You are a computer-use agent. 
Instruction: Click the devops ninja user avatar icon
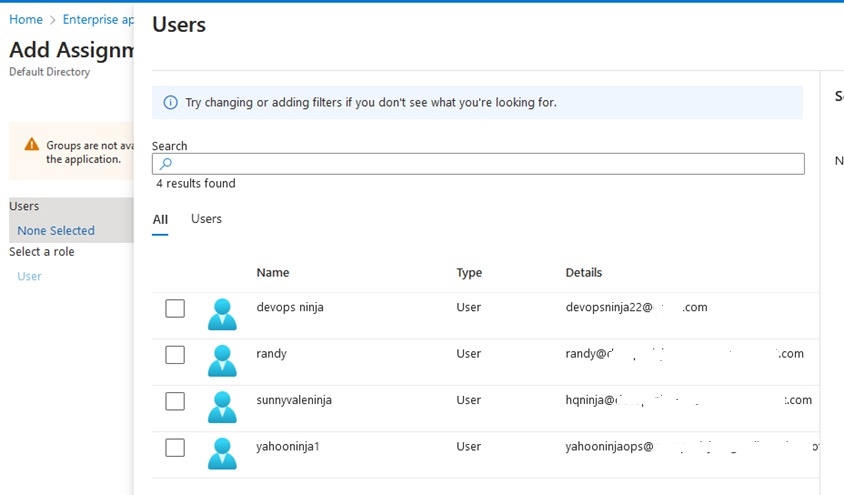(222, 314)
